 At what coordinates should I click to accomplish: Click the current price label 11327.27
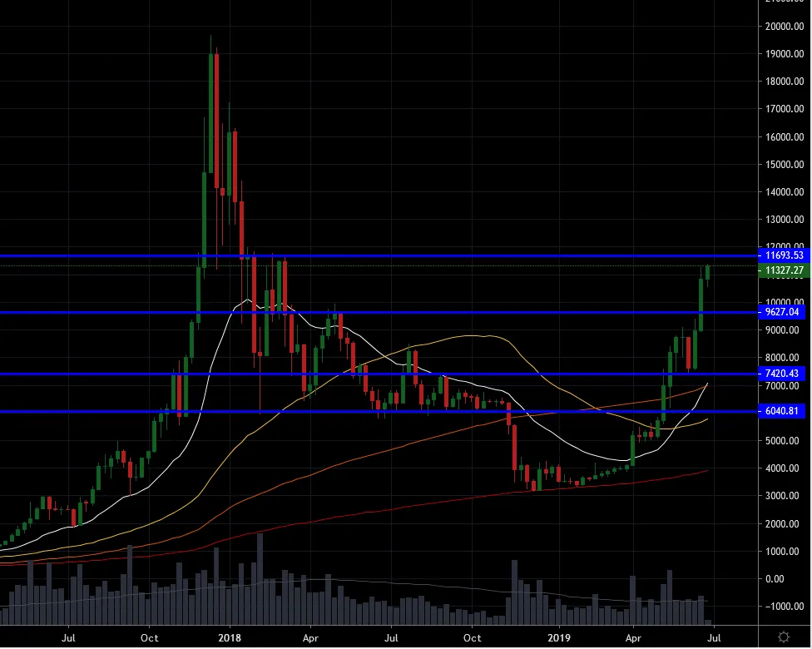tap(783, 270)
